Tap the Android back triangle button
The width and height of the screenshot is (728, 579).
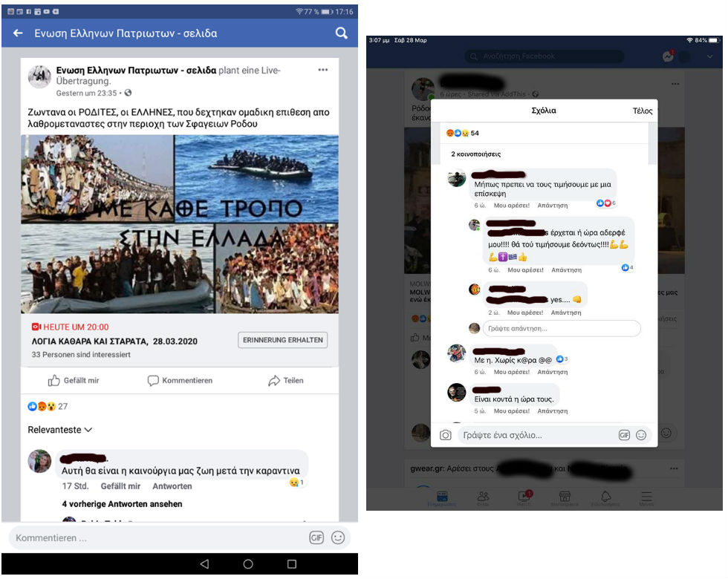(x=204, y=564)
